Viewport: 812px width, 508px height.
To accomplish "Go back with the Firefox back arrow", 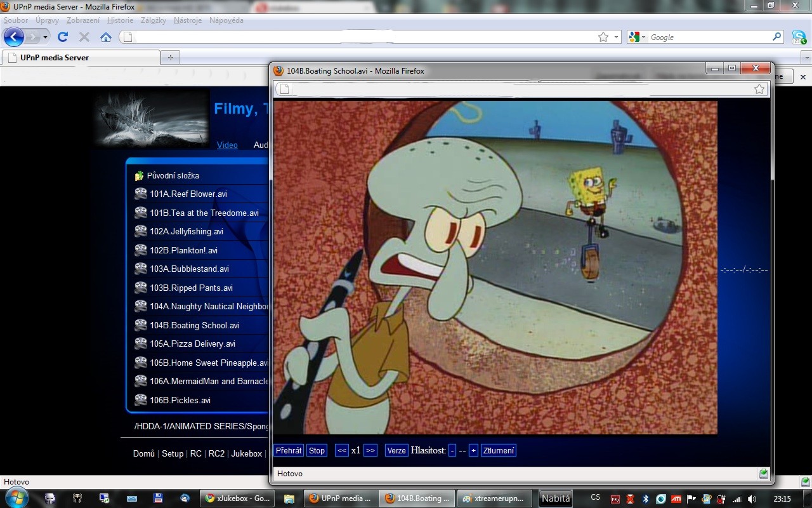I will 13,37.
